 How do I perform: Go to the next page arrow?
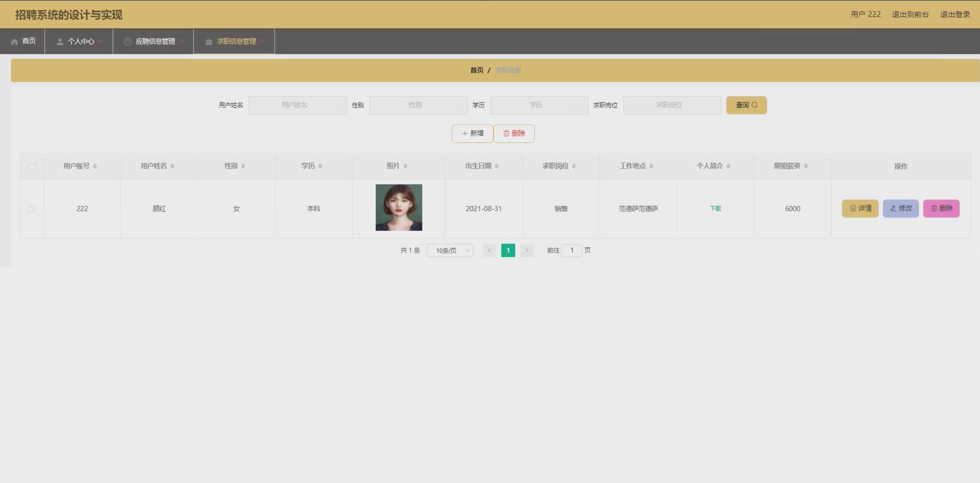click(x=527, y=250)
